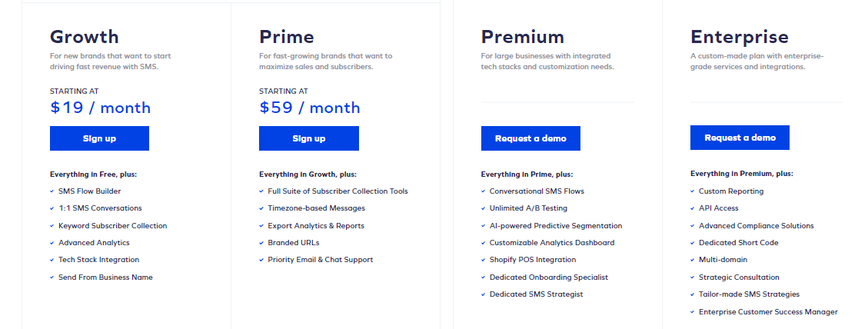Viewport: 868px width, 329px height.
Task: Click AI-powered Predictive Segmentation feature
Action: 556,225
